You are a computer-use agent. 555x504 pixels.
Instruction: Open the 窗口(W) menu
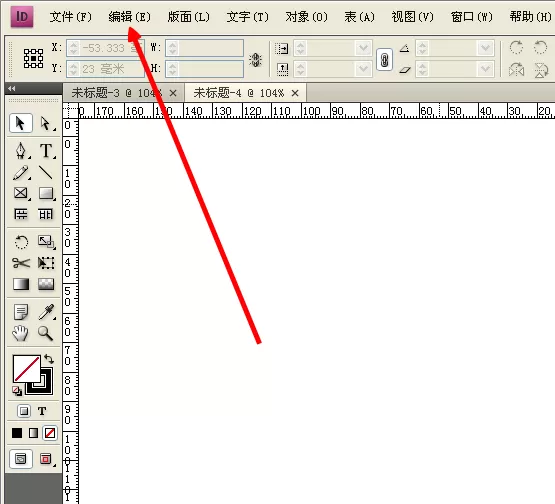click(x=471, y=17)
